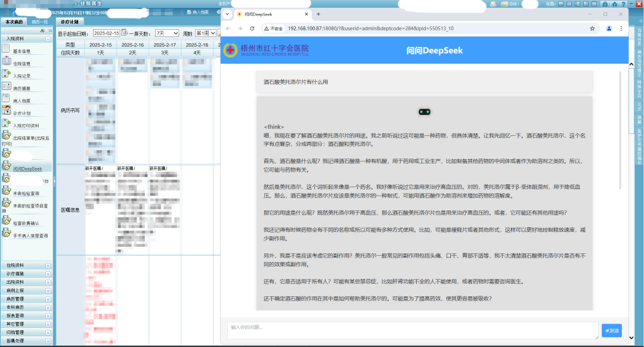Click the 酒石酸美托洛尔片有什么用 question text
644x347 pixels.
(296, 82)
